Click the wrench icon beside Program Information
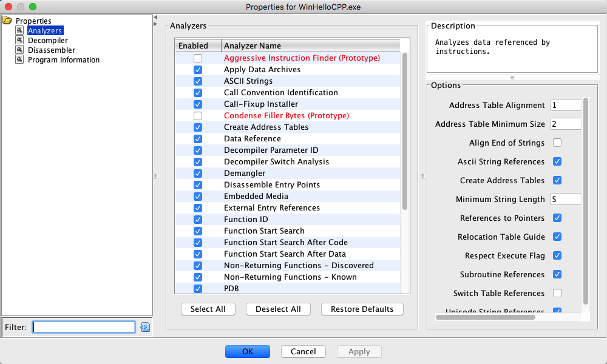 coord(19,60)
